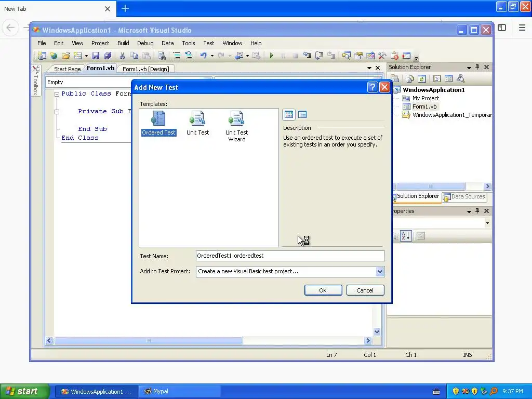Image resolution: width=532 pixels, height=399 pixels.
Task: Click the Copy toolbar icon
Action: coord(135,56)
